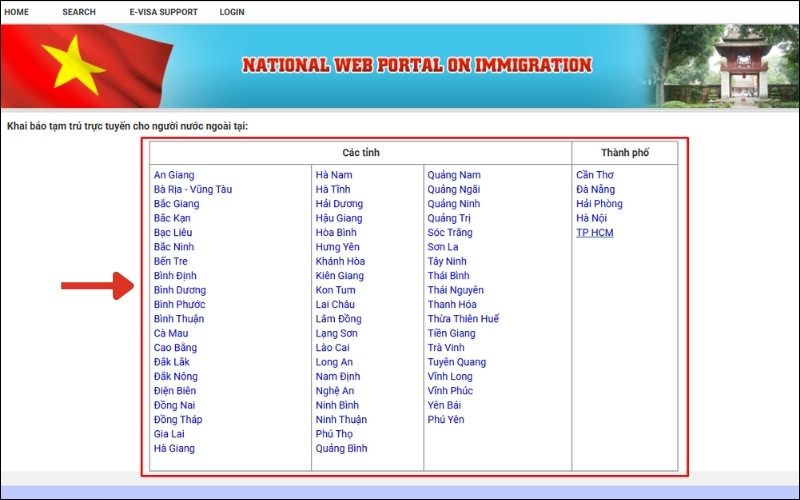Go to E-VISA SUPPORT page
Screen dimensions: 800x500
(x=163, y=12)
